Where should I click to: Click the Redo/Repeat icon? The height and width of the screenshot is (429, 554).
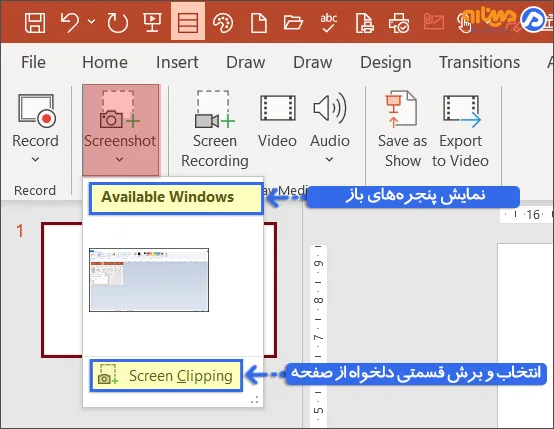coord(118,23)
